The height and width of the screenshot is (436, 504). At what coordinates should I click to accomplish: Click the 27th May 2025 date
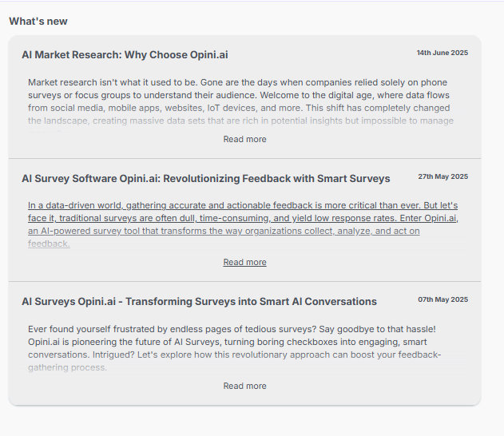click(x=443, y=176)
